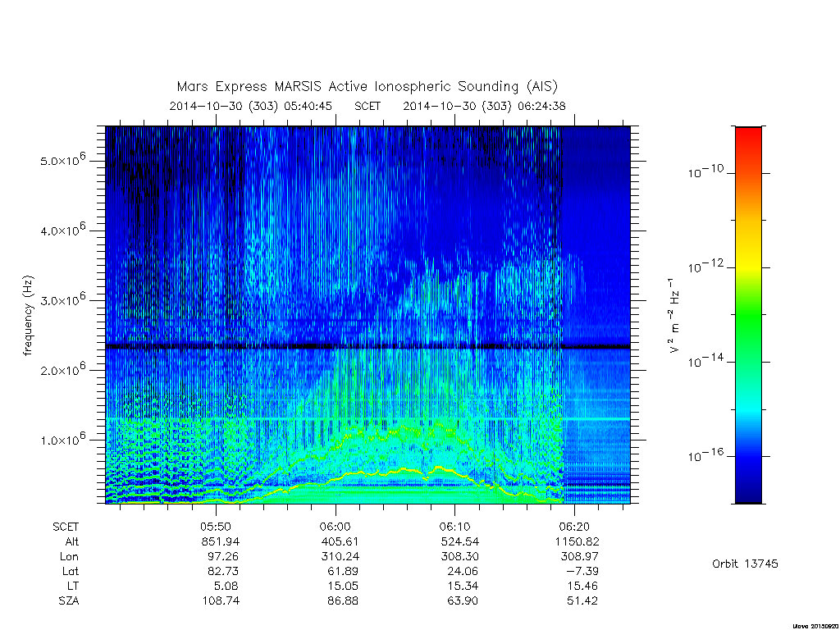Click the 06:20 time tick label

[x=574, y=527]
